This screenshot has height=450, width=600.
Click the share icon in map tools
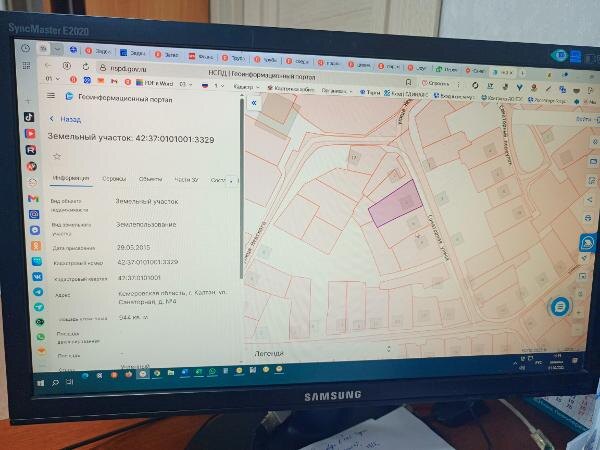[589, 199]
